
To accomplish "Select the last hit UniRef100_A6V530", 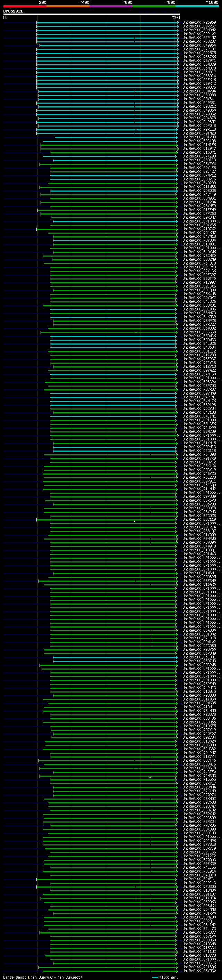I will pos(199,971).
